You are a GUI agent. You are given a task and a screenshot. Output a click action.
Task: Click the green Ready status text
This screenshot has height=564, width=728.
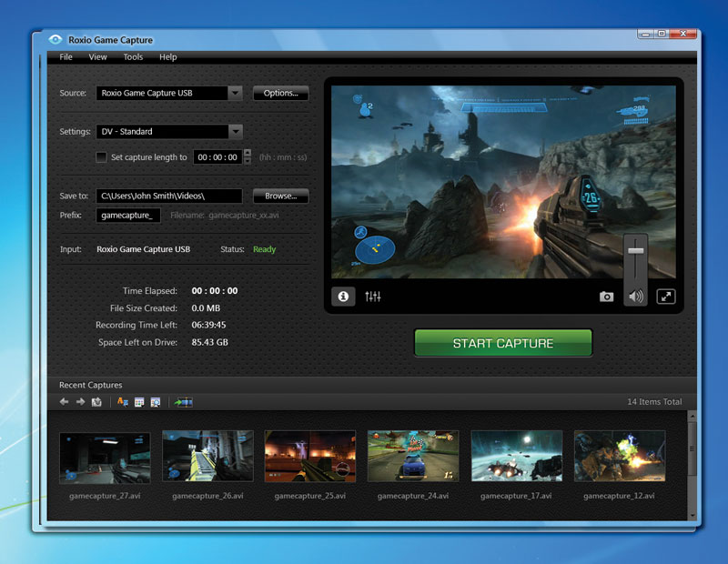click(264, 249)
